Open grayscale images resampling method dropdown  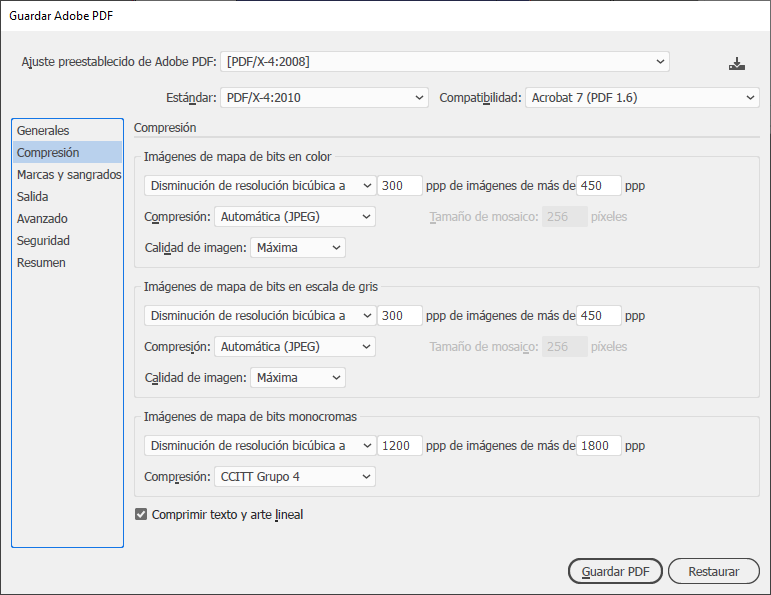point(260,315)
